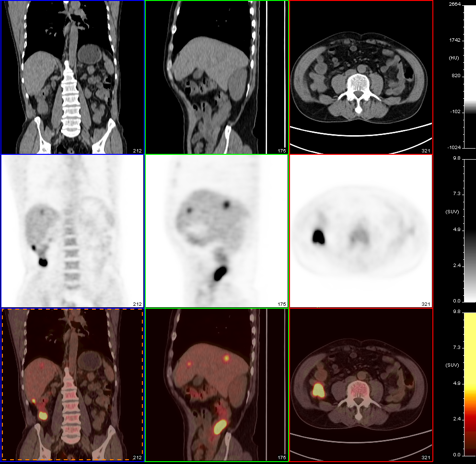
Task: Click the -102 HU tick label
Action: coord(455,112)
